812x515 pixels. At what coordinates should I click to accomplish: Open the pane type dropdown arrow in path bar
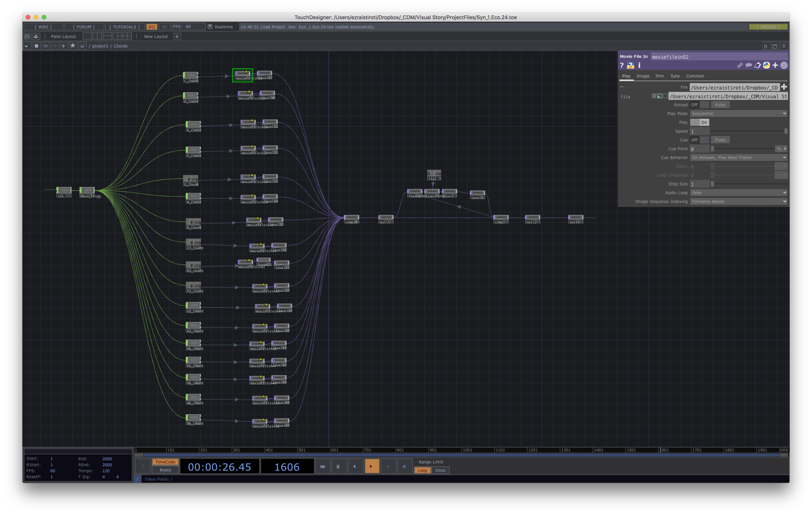click(x=27, y=46)
